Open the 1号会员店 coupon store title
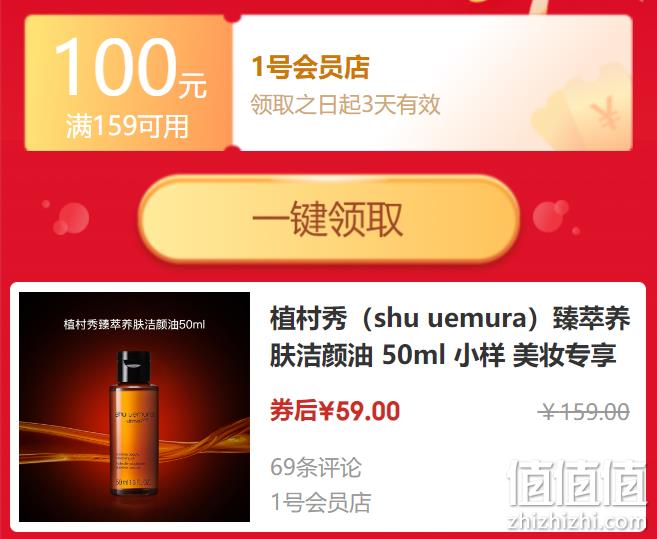 pyautogui.click(x=310, y=67)
